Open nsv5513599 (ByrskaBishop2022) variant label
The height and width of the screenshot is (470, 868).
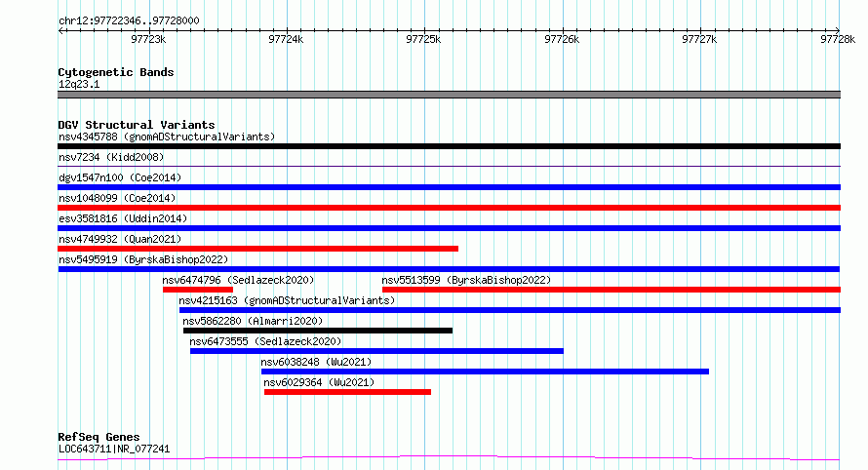point(466,280)
